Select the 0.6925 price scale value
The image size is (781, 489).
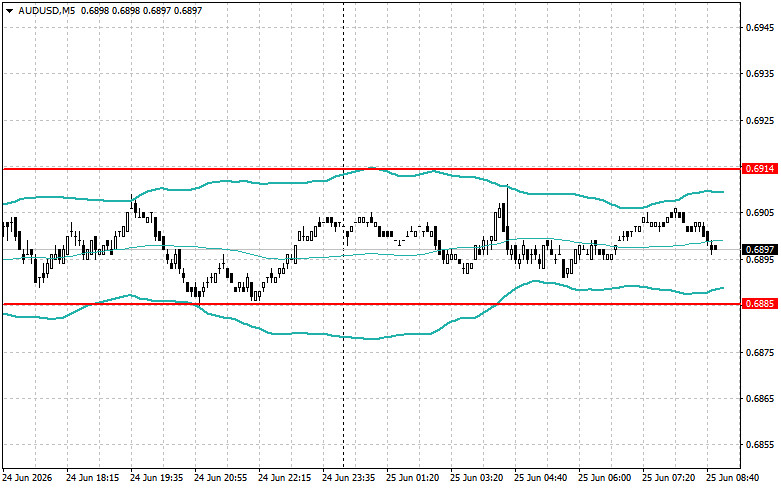(760, 121)
